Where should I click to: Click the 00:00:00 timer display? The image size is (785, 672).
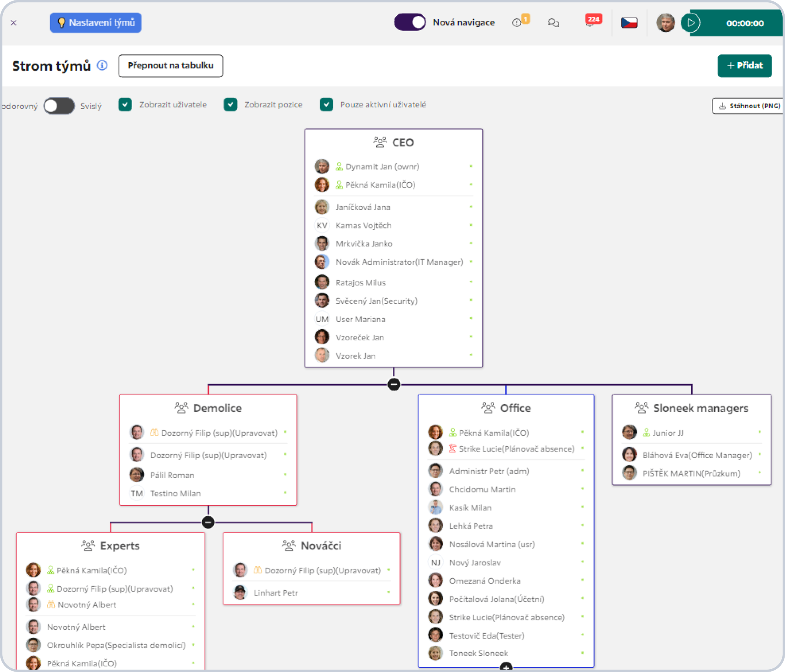point(744,23)
